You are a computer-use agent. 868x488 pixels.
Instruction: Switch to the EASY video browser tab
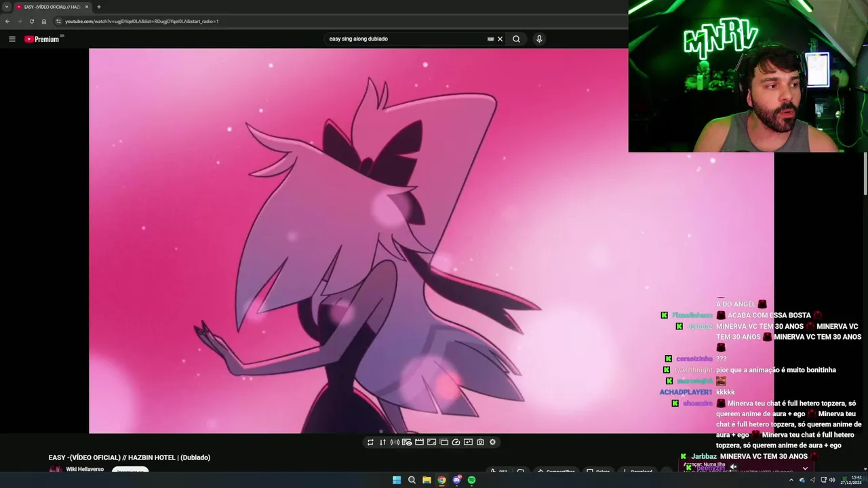point(52,7)
